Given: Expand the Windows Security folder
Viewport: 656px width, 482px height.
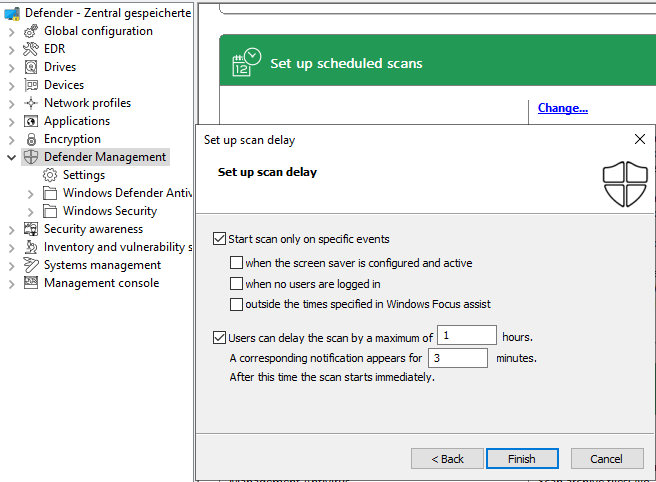Looking at the screenshot, I should [x=31, y=212].
